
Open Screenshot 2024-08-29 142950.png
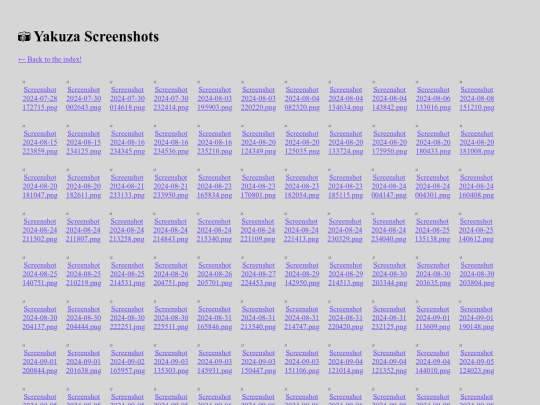pyautogui.click(x=302, y=274)
